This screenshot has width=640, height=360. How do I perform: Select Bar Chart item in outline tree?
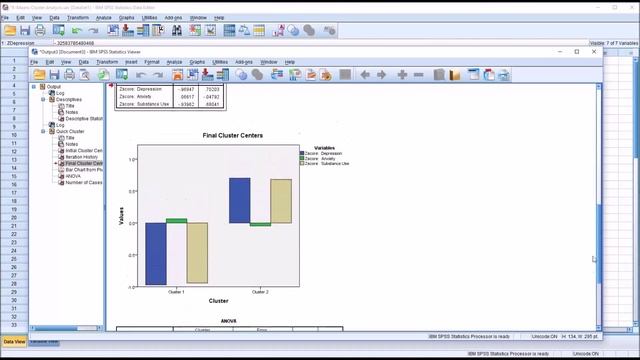[x=84, y=169]
